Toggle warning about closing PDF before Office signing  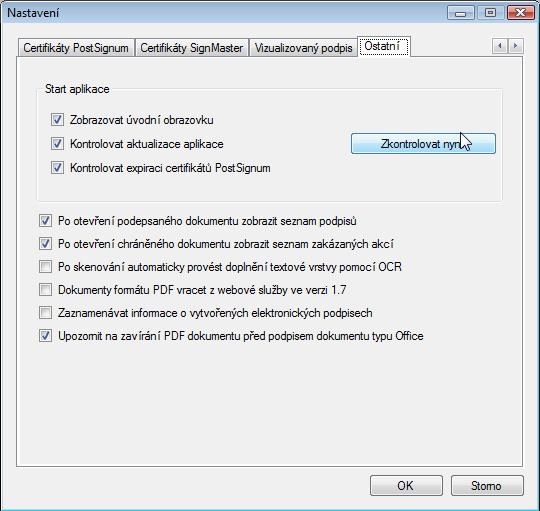click(45, 336)
